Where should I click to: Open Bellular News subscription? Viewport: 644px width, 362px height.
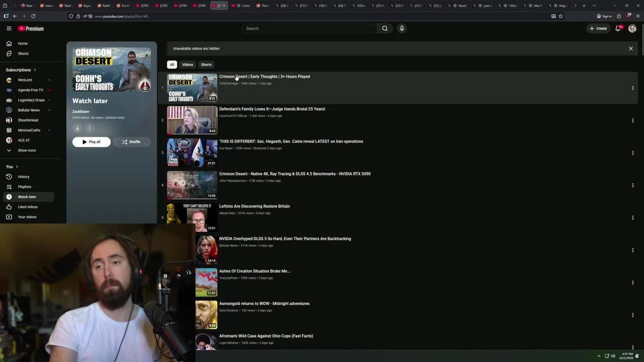coord(28,110)
